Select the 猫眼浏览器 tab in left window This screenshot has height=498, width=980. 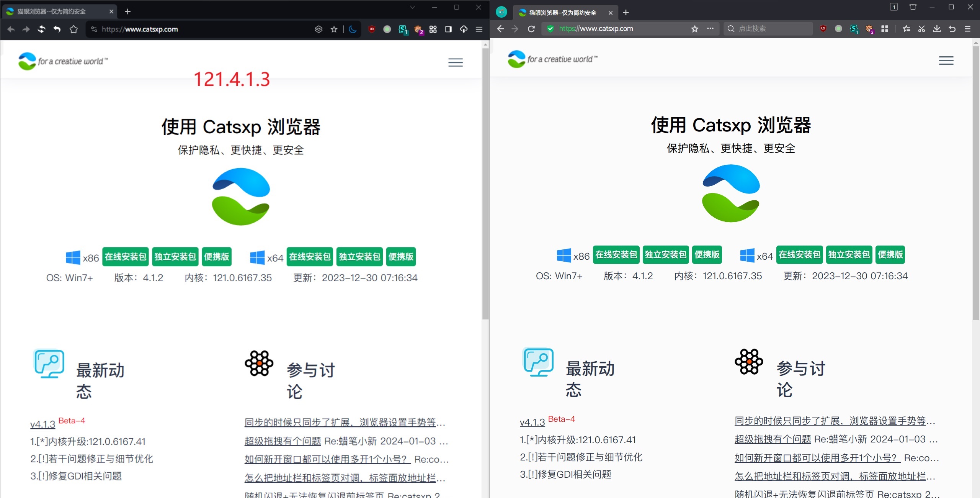(59, 11)
